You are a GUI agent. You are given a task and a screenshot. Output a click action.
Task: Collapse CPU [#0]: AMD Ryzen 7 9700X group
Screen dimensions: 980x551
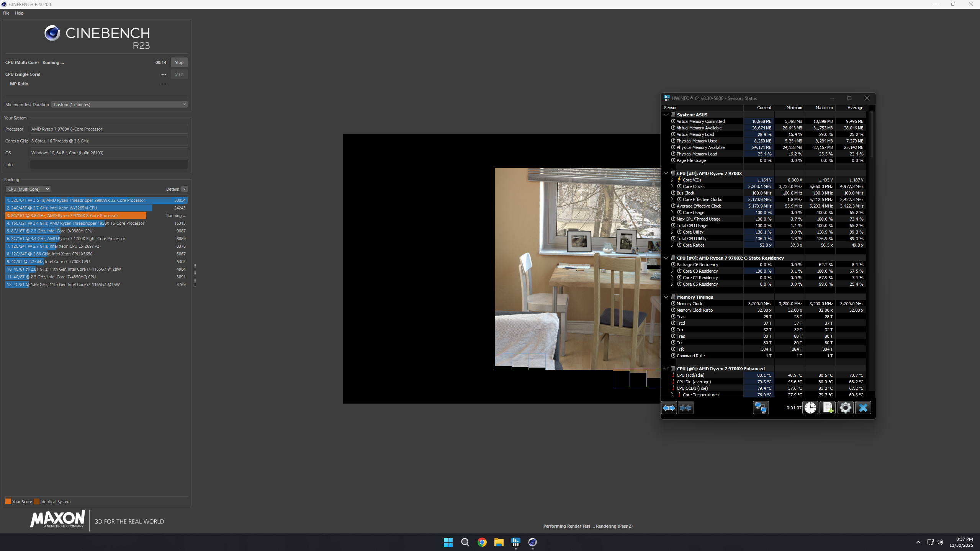(x=666, y=173)
